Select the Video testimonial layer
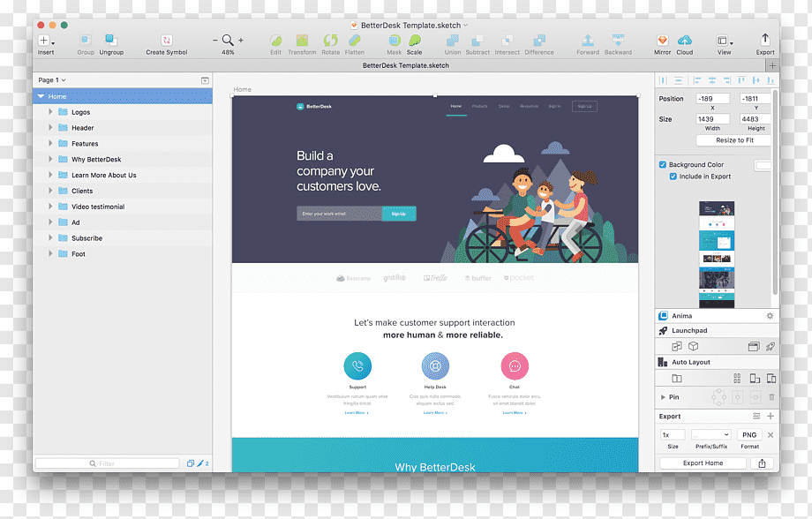The image size is (812, 519). (123, 207)
